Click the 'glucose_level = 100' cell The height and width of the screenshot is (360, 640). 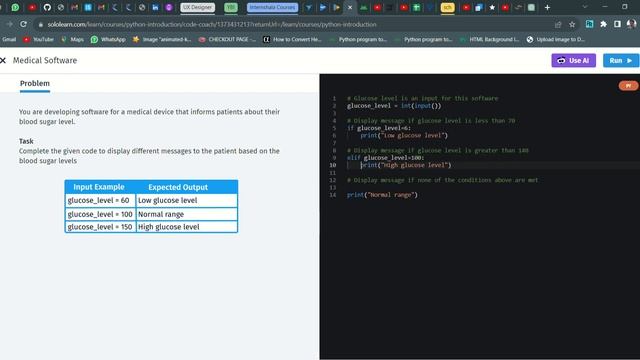tap(100, 214)
